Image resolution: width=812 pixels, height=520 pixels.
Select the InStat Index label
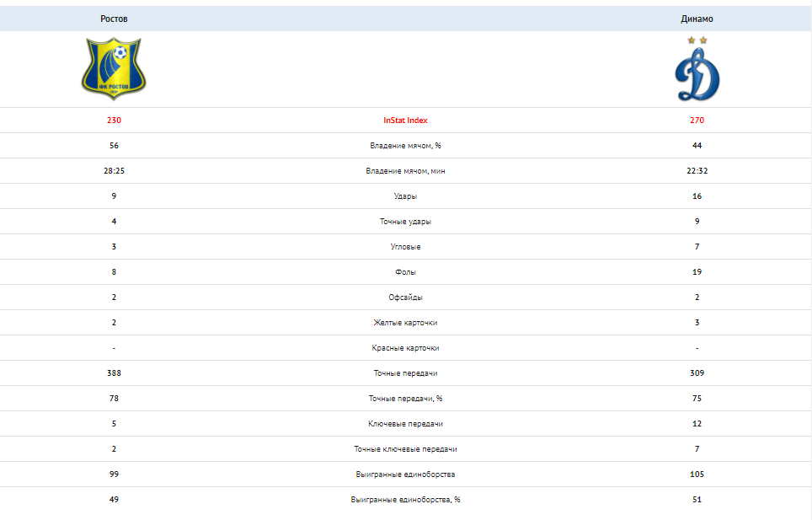click(405, 121)
